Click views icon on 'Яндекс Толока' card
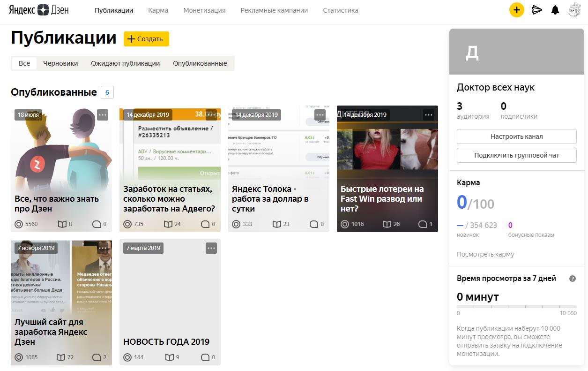This screenshot has width=588, height=371. pyautogui.click(x=236, y=224)
